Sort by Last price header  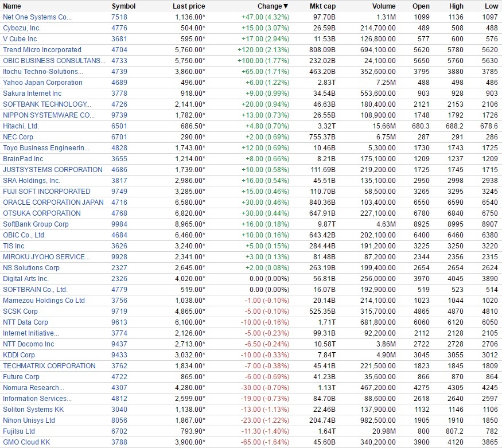click(x=189, y=6)
